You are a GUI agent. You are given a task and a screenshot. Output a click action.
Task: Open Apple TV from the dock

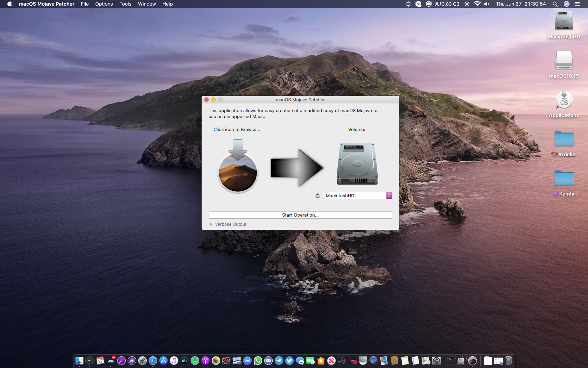[184, 360]
